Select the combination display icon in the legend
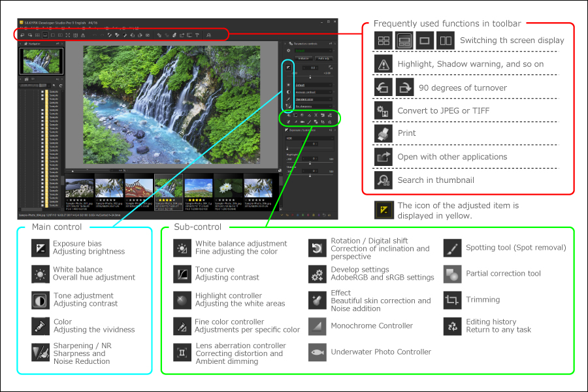The height and width of the screenshot is (392, 588). tap(404, 41)
